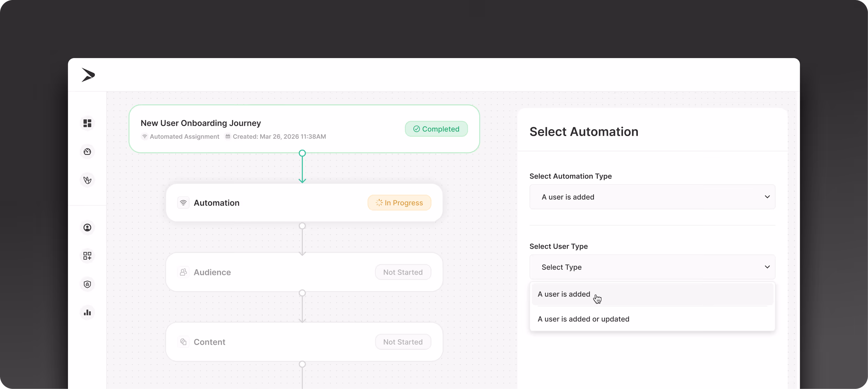The height and width of the screenshot is (389, 868).
Task: Click the checkmark icon in Completed badge
Action: pos(417,129)
